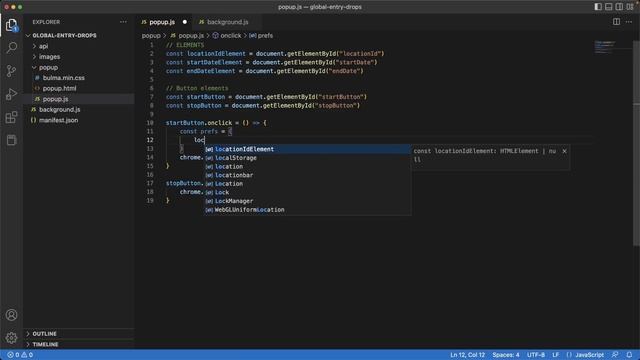Click the code minimap preview
The image size is (640, 360).
[x=605, y=47]
